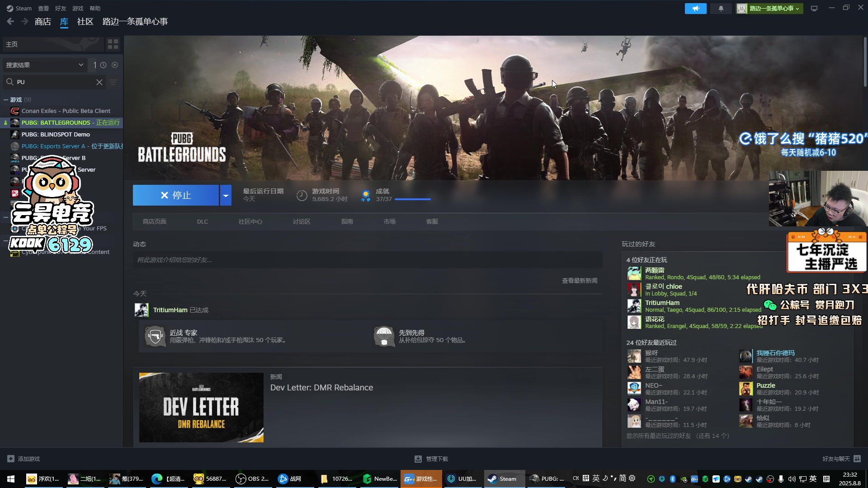868x488 pixels.
Task: Open TritiumHam's avatar in activity feed
Action: 142,310
